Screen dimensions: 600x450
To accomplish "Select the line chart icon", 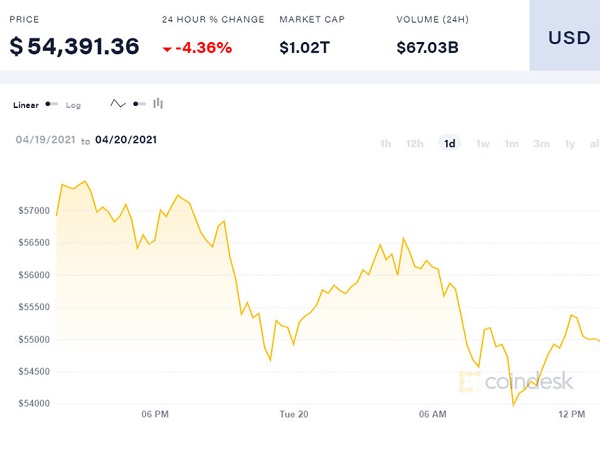I will tap(118, 104).
